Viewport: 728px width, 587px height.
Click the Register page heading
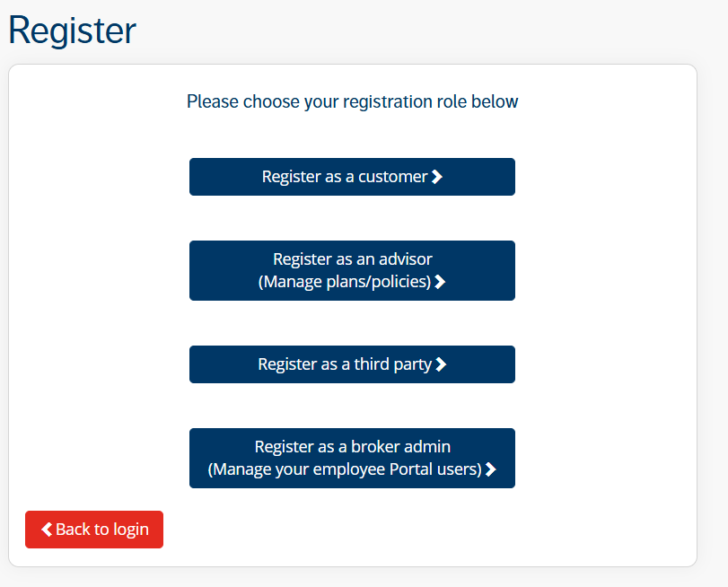(72, 31)
